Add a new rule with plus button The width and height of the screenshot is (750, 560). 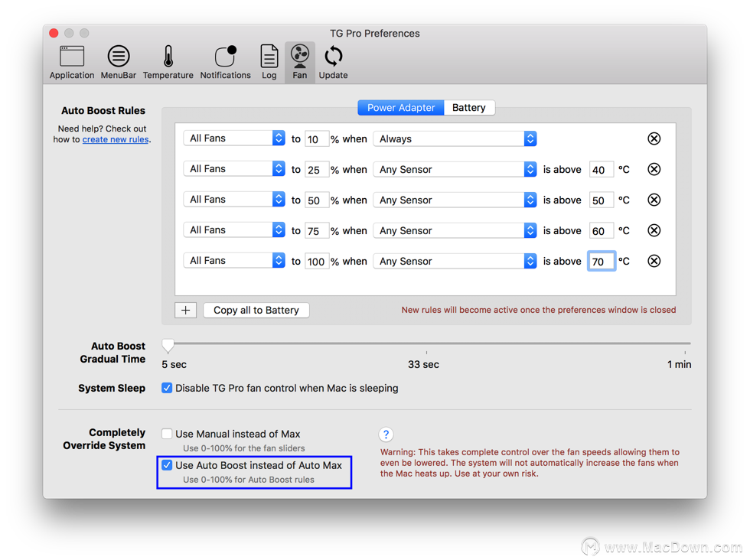click(x=185, y=311)
